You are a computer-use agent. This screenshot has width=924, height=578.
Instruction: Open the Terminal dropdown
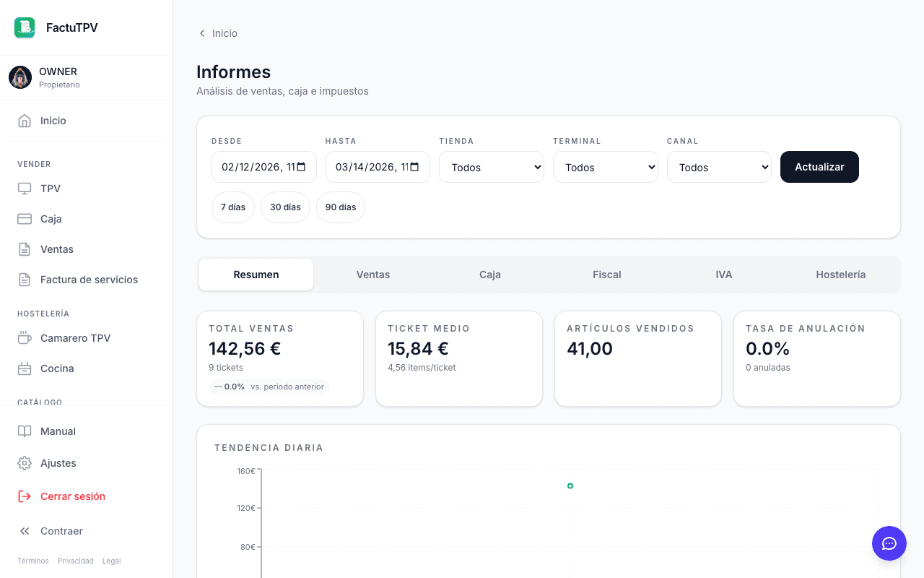[x=606, y=167]
